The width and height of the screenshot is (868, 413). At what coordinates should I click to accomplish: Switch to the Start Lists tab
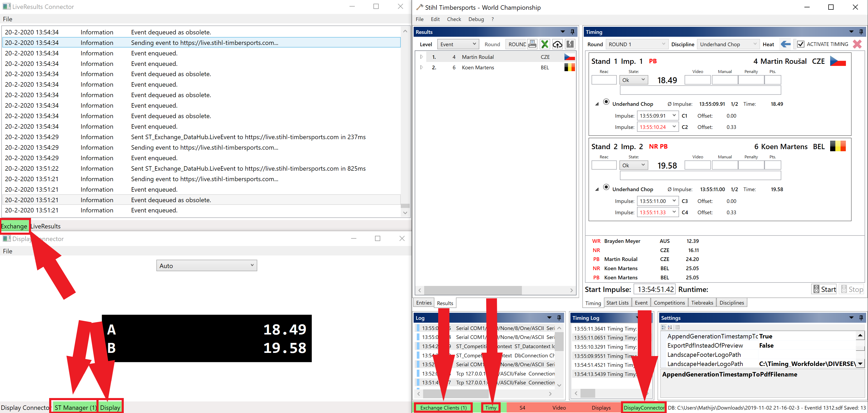point(617,303)
